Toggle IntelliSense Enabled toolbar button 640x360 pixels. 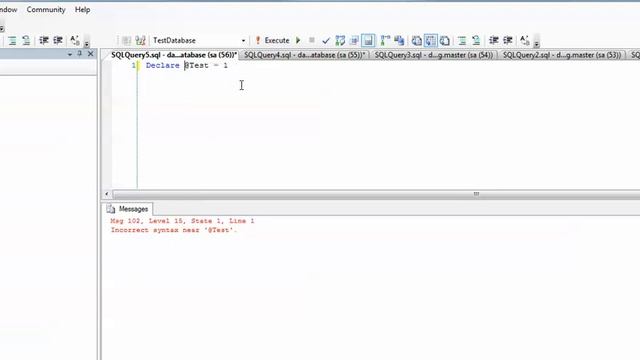(x=368, y=40)
